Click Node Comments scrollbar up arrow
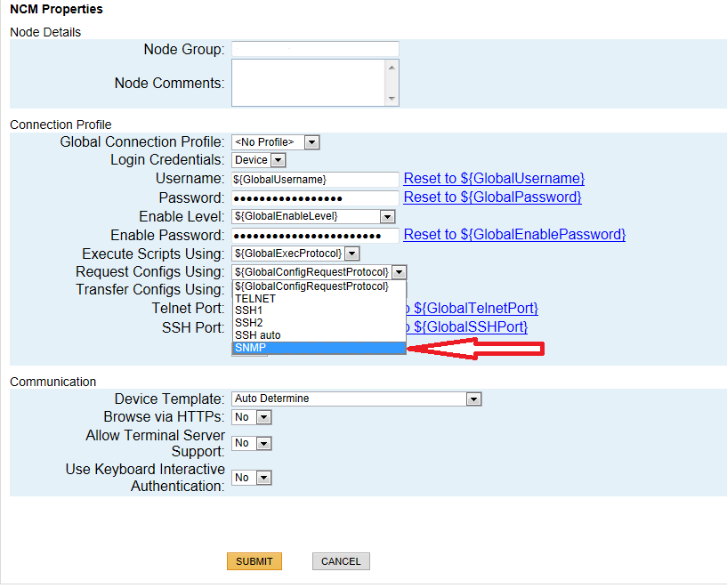Screen dimensions: 727x588 [x=392, y=68]
